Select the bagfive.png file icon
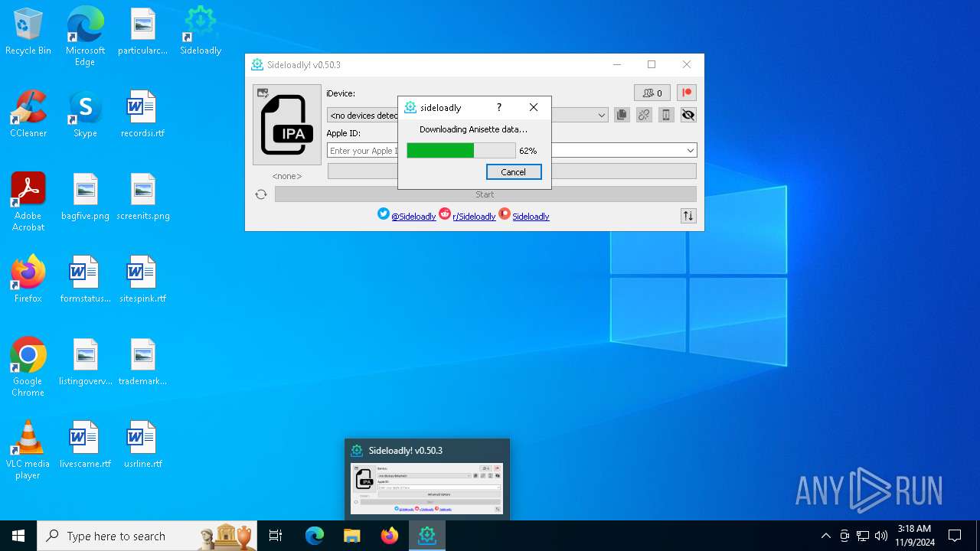This screenshot has height=551, width=980. click(85, 197)
